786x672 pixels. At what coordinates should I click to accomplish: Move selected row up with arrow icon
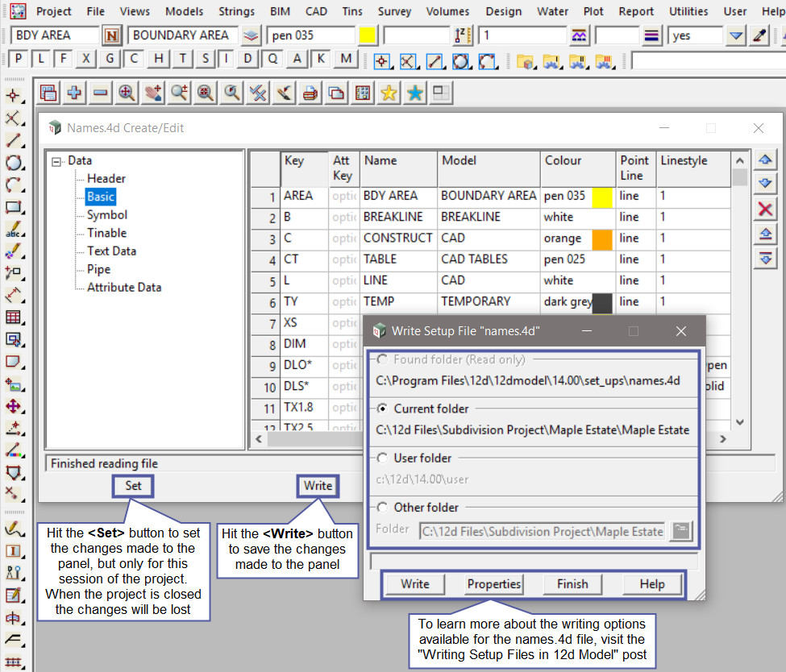coord(765,160)
